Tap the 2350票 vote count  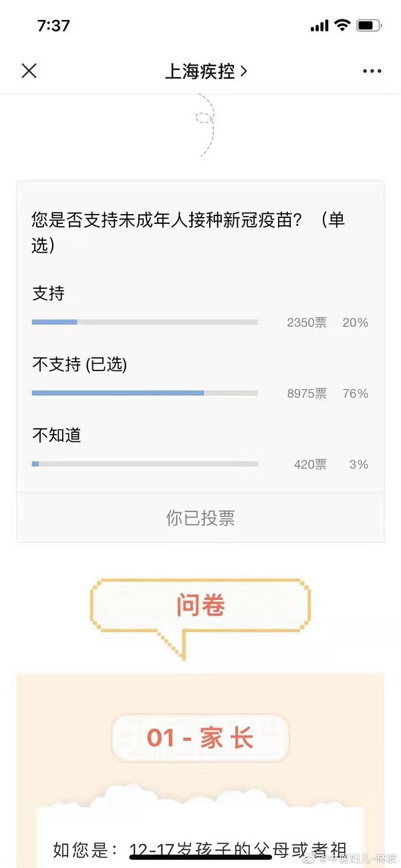307,322
